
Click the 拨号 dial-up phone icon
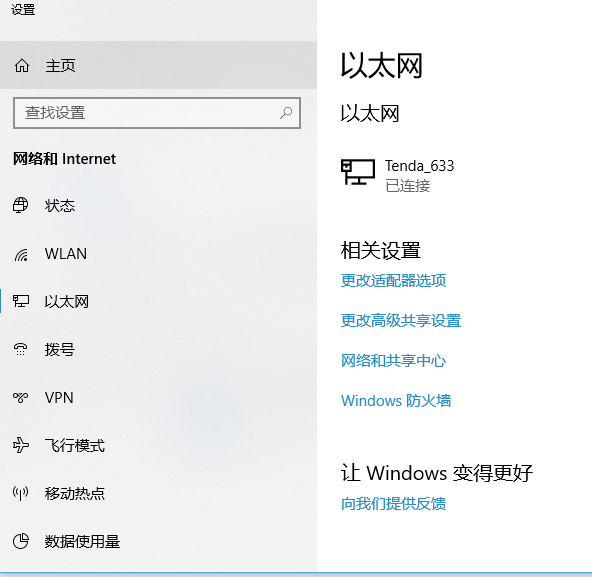(20, 349)
